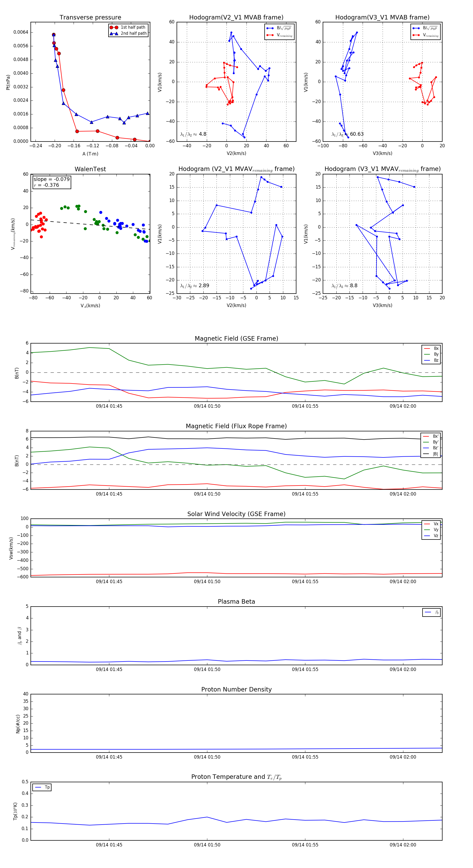Viewport: 473px width, 868px height.
Task: Select '2nd half path' legend entry
Action: click(128, 33)
